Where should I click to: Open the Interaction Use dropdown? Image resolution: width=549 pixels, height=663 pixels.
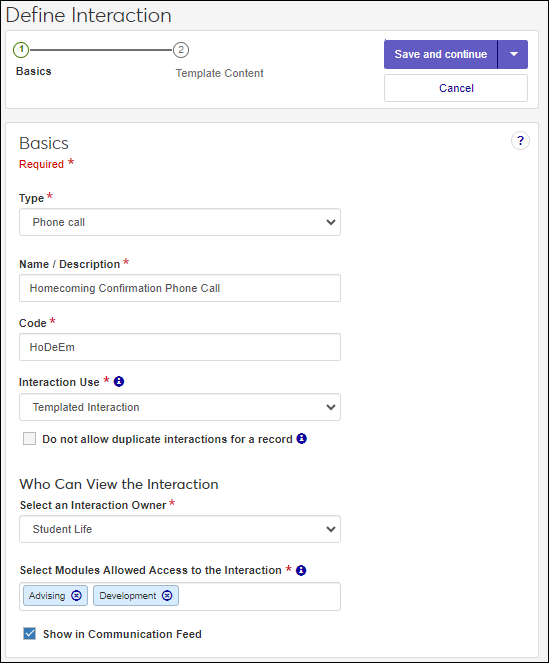pyautogui.click(x=180, y=407)
